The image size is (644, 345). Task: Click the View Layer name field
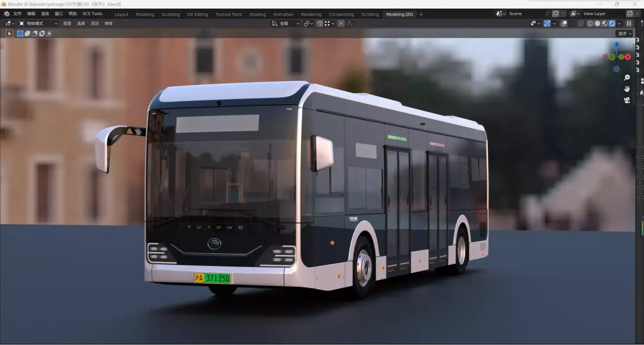(603, 14)
